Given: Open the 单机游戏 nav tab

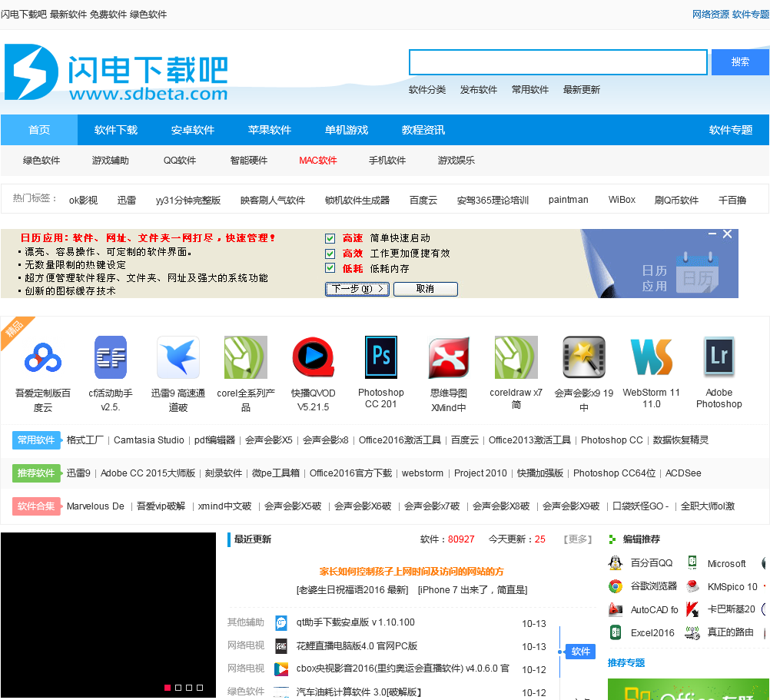Looking at the screenshot, I should [347, 130].
